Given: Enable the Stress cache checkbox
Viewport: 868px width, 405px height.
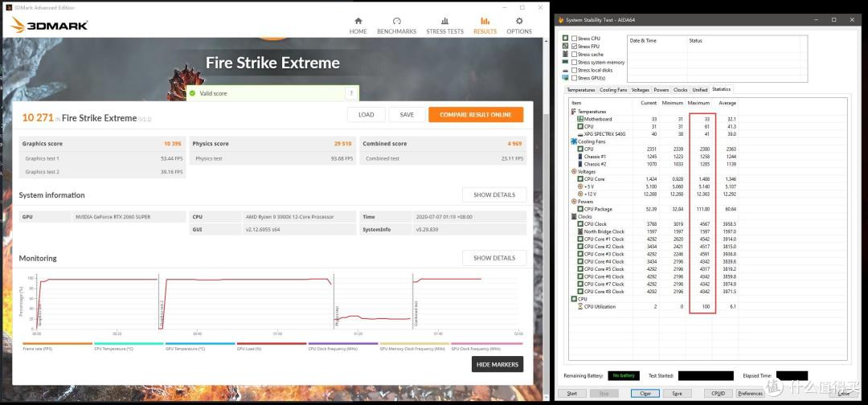Looking at the screenshot, I should coord(575,54).
